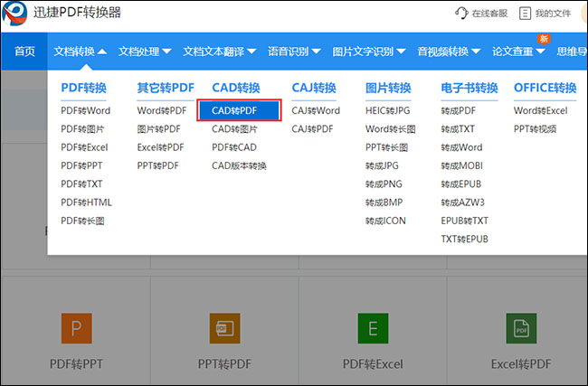Collapse the 文档转换 menu
This screenshot has height=386, width=588.
click(x=80, y=51)
